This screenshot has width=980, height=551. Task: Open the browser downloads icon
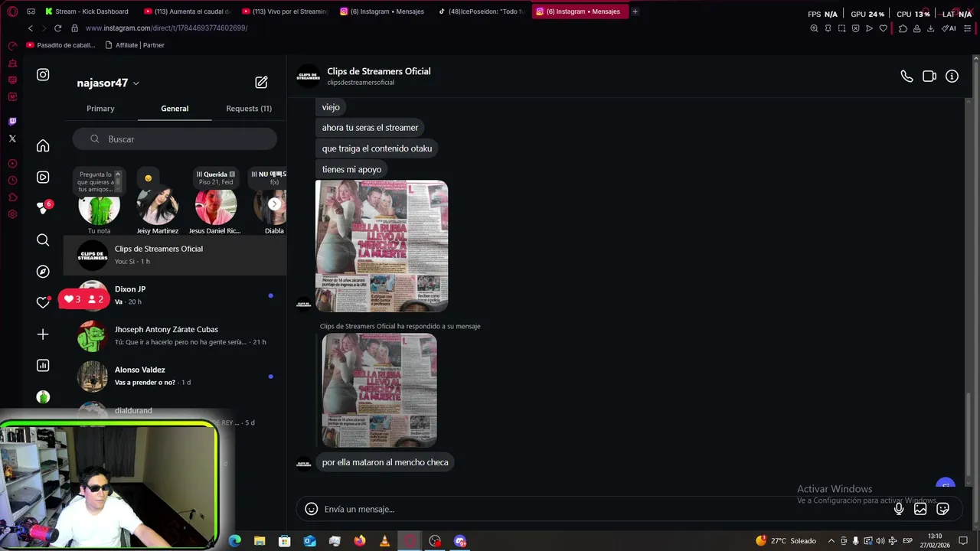click(930, 28)
